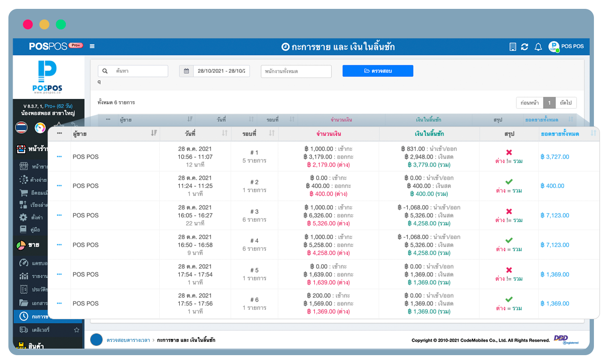Click the building branch icon in header
The image size is (607, 364).
(x=513, y=47)
